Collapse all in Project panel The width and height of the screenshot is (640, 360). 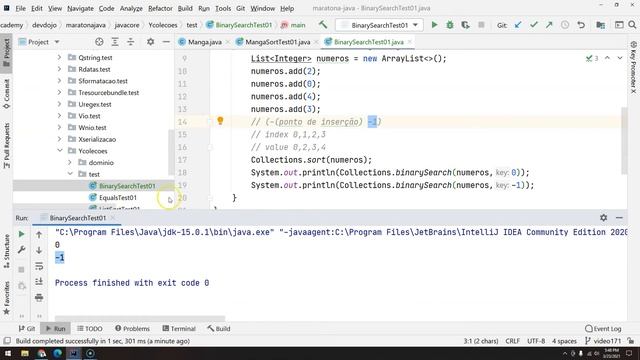131,42
